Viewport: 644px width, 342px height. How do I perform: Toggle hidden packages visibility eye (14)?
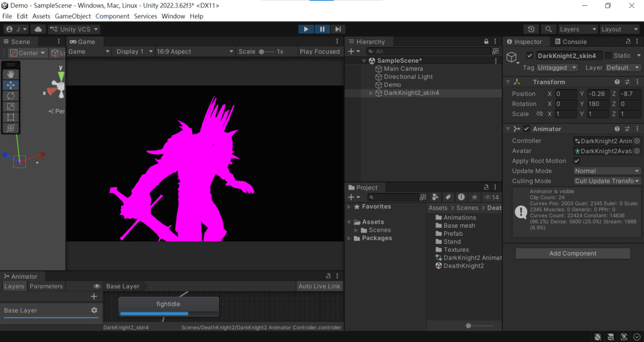coord(492,197)
